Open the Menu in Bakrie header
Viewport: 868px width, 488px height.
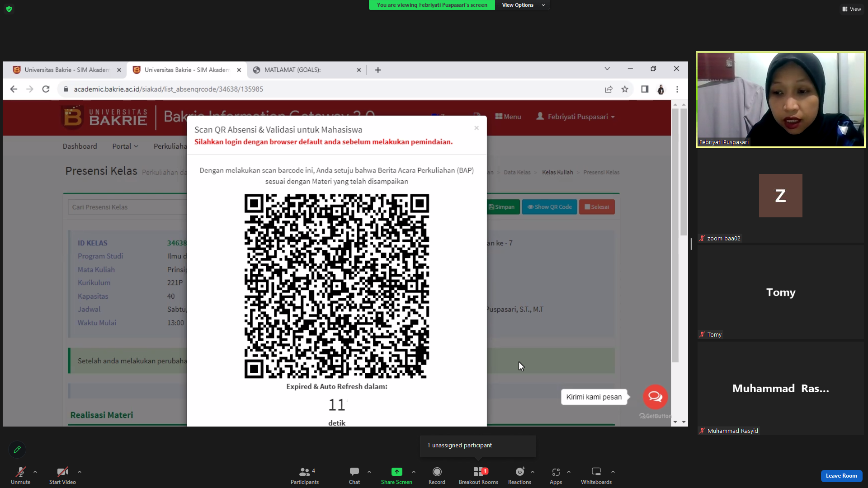[508, 117]
